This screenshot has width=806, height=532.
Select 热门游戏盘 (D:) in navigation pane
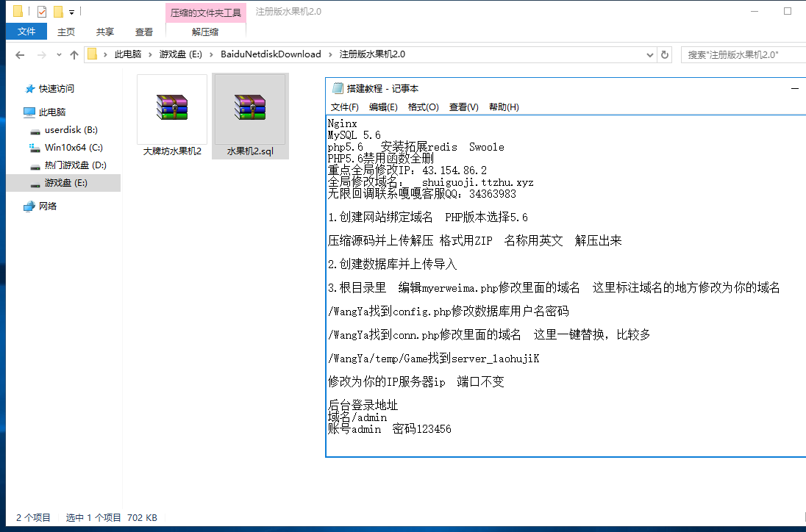tap(75, 165)
